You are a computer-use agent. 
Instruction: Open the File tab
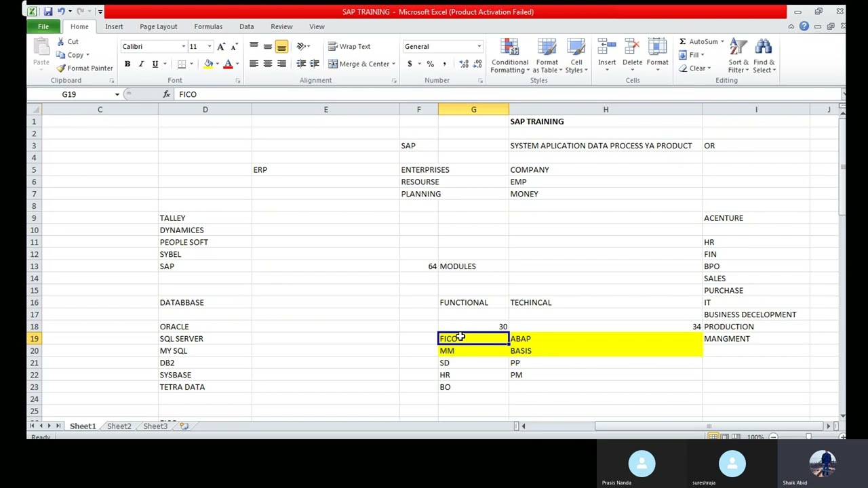click(43, 26)
